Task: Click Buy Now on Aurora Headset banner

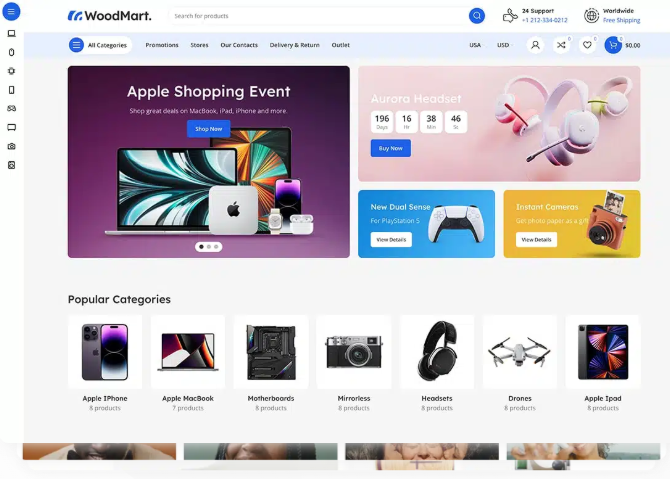Action: coord(391,148)
